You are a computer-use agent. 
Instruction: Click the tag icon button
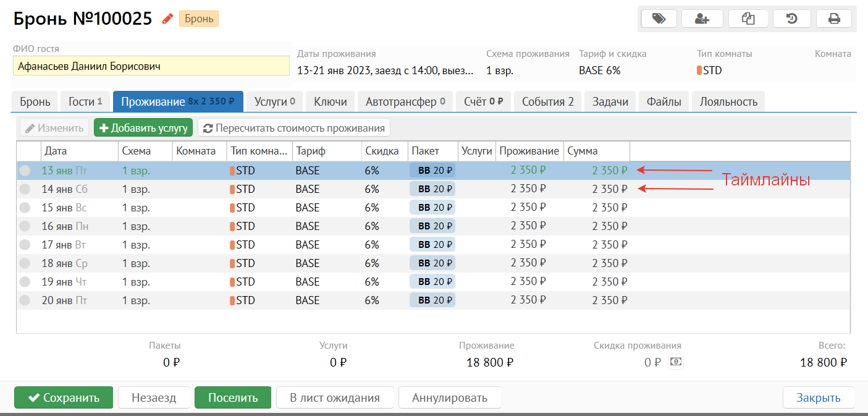pyautogui.click(x=659, y=19)
